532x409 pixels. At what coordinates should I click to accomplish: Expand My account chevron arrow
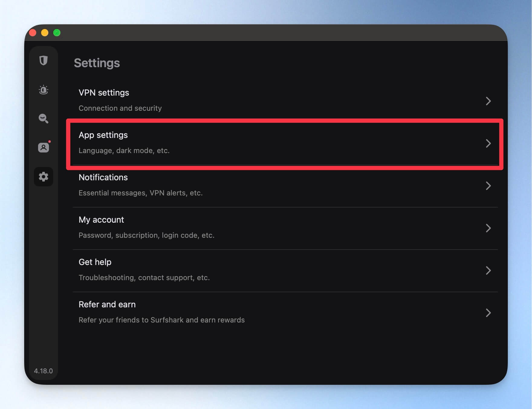[x=488, y=228]
